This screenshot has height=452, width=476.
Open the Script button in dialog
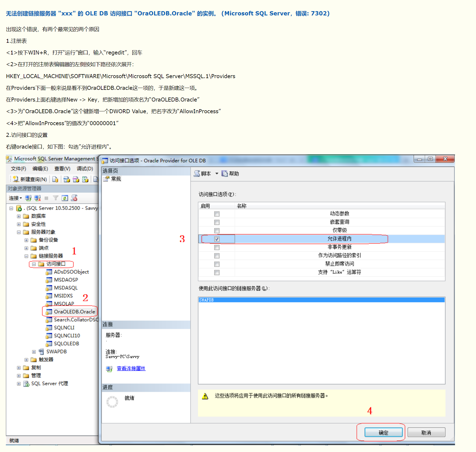[x=202, y=174]
